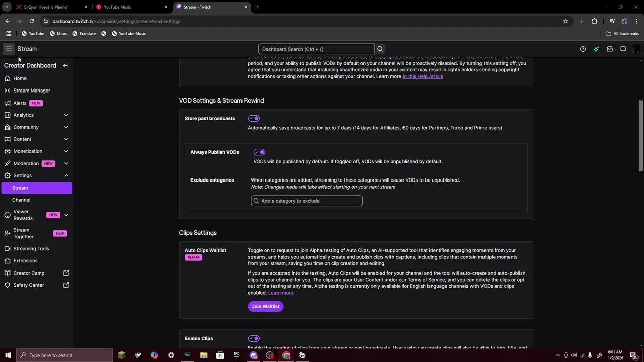Open Creator Camp external link icon
The height and width of the screenshot is (362, 644).
click(x=66, y=273)
